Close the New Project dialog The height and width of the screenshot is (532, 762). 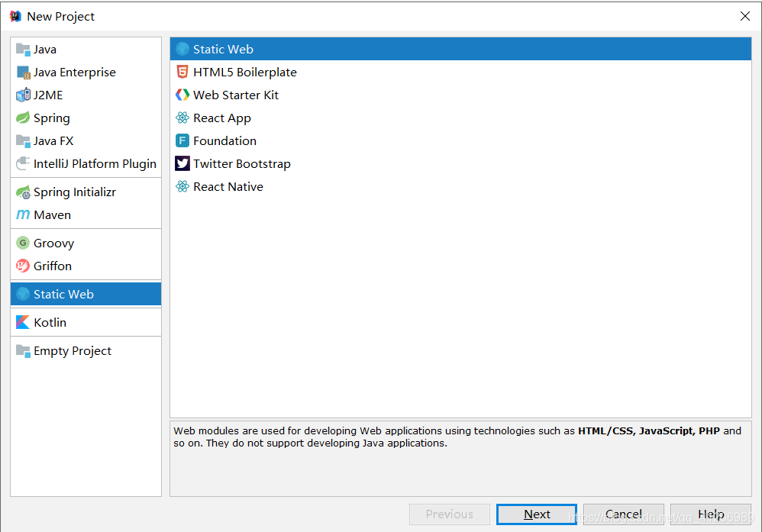click(745, 16)
